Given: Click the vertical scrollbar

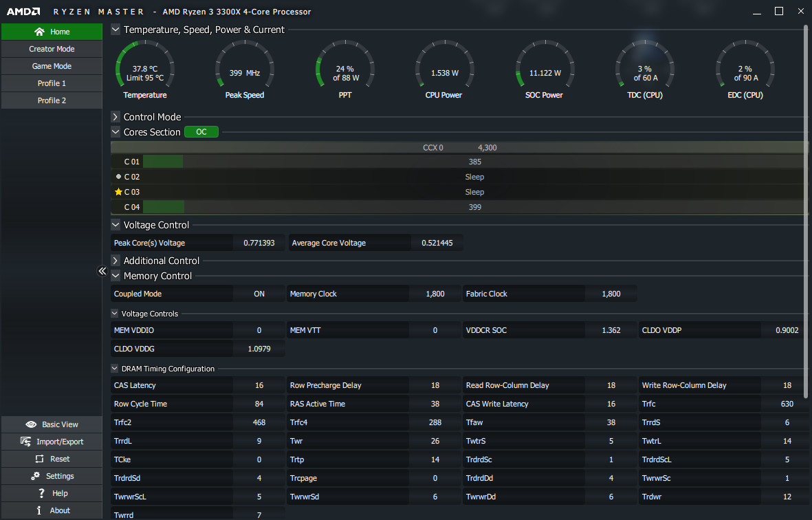Looking at the screenshot, I should click(x=806, y=211).
